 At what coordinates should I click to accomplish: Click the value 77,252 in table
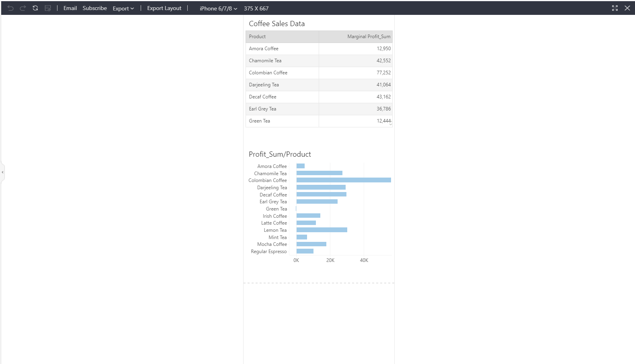click(383, 73)
